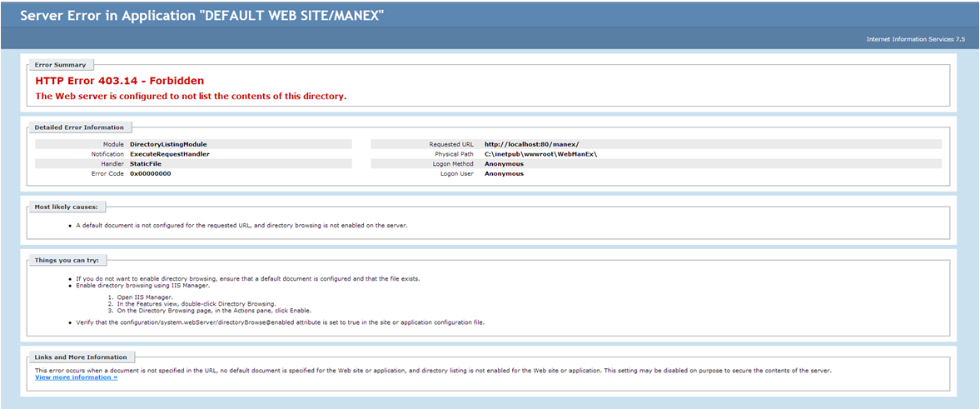This screenshot has width=980, height=409.
Task: Click the Notification field label
Action: [x=107, y=154]
